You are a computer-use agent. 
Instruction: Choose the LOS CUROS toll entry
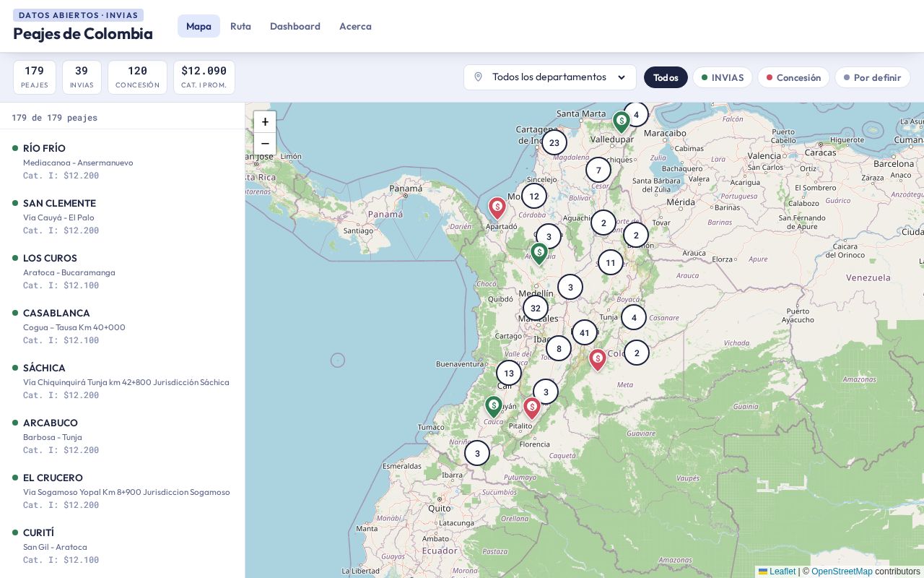point(123,271)
